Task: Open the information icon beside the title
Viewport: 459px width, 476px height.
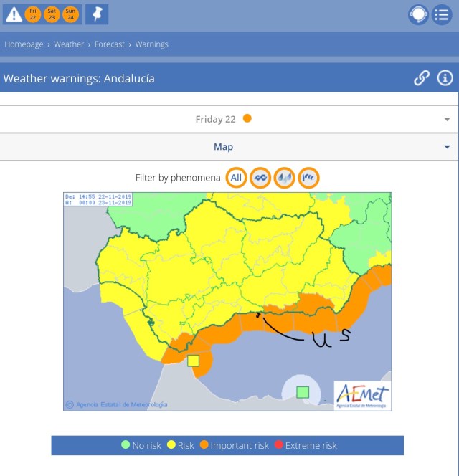Action: [x=445, y=78]
